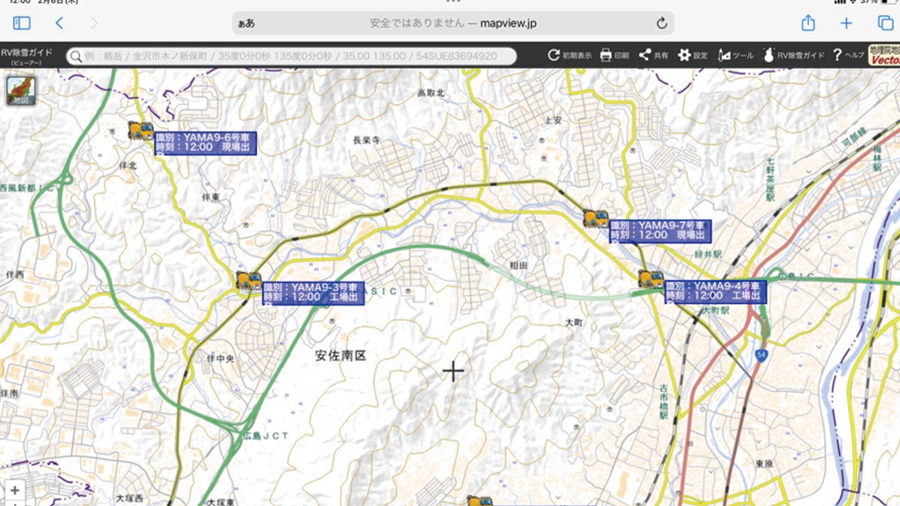Select the YAMA9-3号車 snowplow vehicle icon
The image size is (900, 506).
(x=249, y=281)
